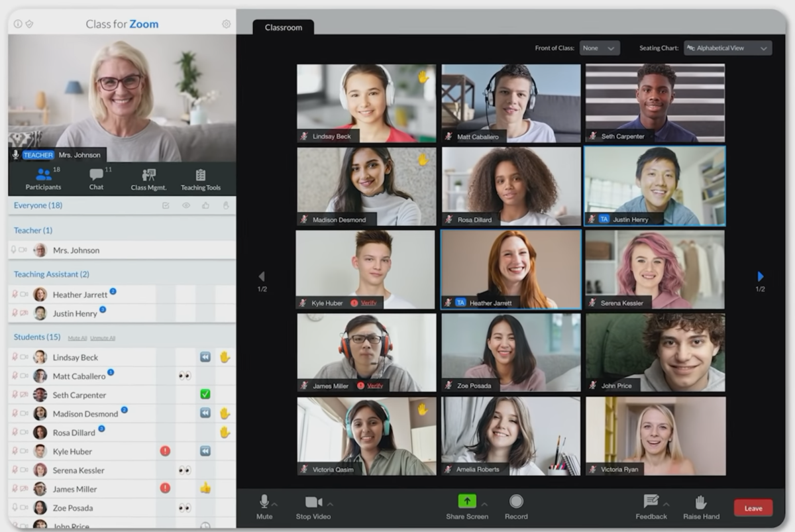This screenshot has width=795, height=532.
Task: Click Serena Kessler's eyes status icon
Action: point(185,470)
